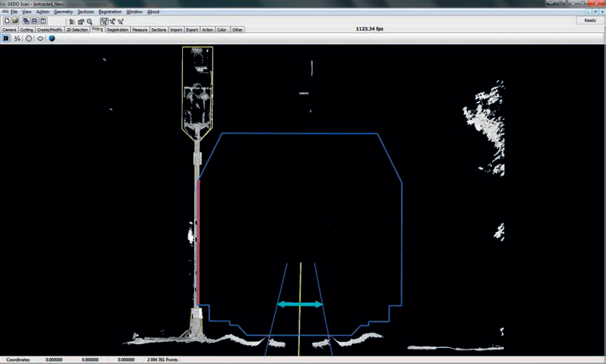Open the Registration menu
606x364 pixels.
(110, 12)
